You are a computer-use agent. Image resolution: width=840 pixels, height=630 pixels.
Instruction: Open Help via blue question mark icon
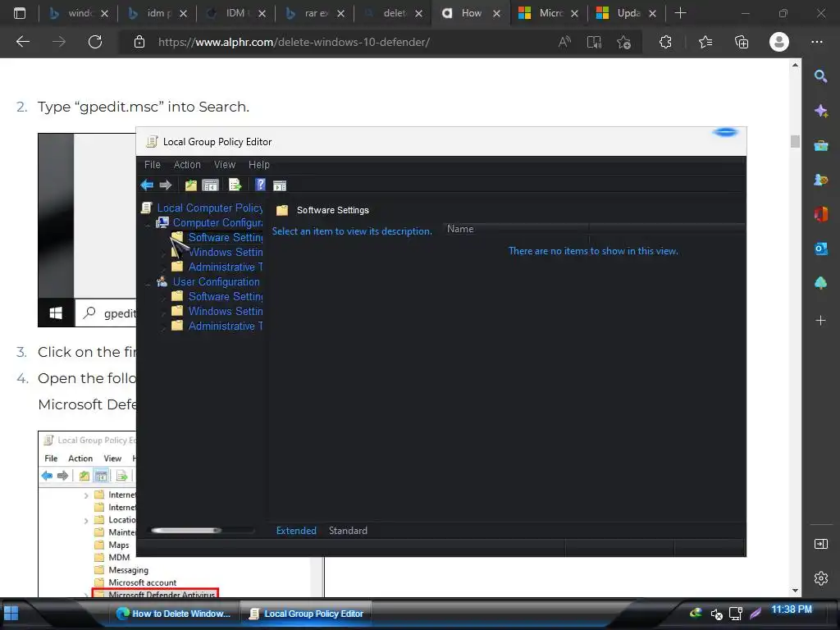pyautogui.click(x=260, y=185)
